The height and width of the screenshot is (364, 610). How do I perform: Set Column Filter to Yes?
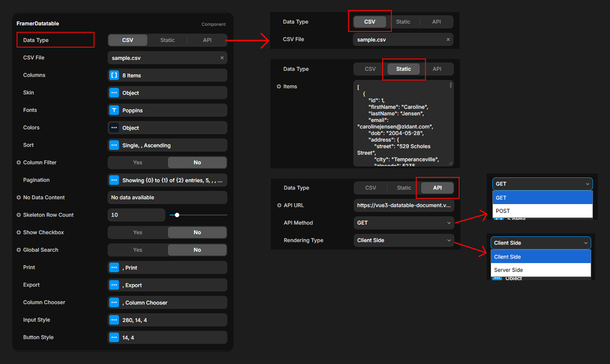(x=138, y=162)
